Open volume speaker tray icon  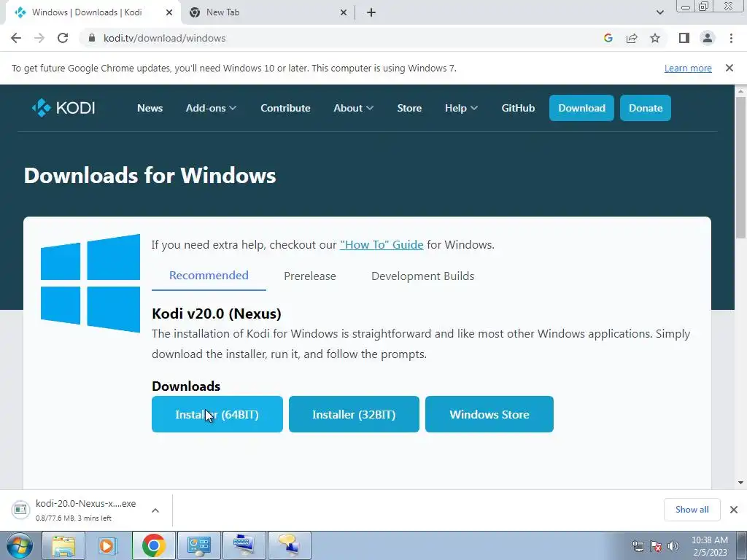pyautogui.click(x=673, y=546)
